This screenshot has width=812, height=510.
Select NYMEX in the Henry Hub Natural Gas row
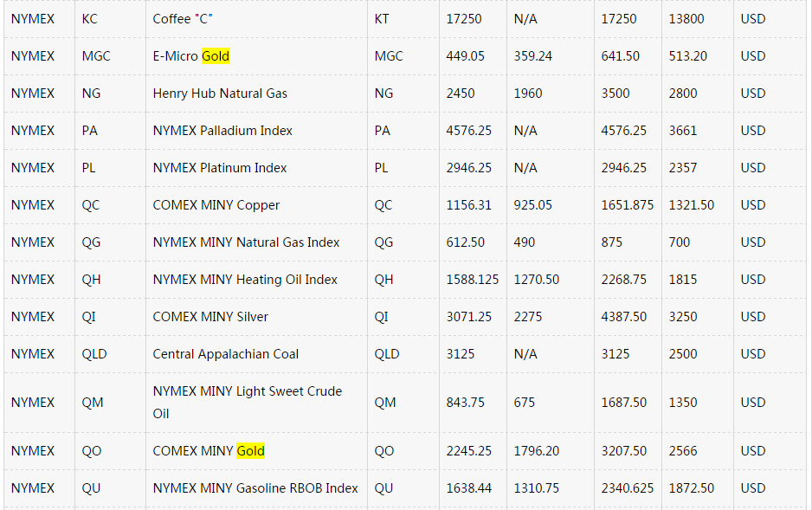point(33,94)
